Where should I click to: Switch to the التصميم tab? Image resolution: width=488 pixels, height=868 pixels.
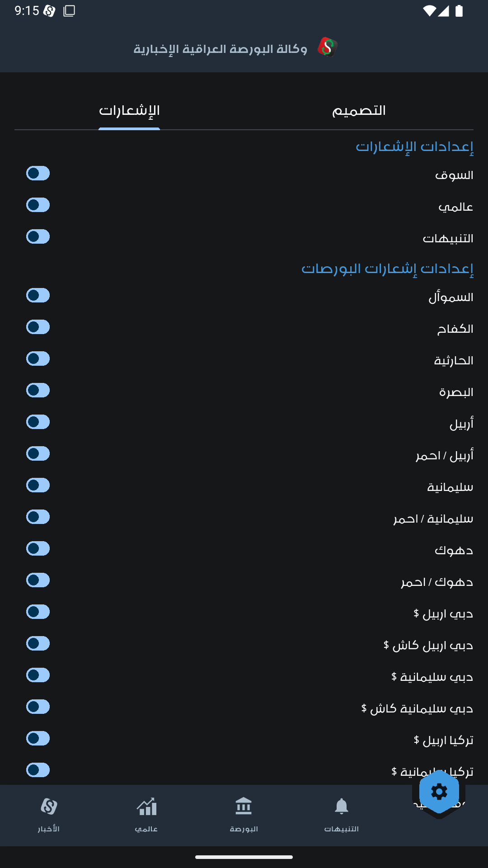point(359,111)
